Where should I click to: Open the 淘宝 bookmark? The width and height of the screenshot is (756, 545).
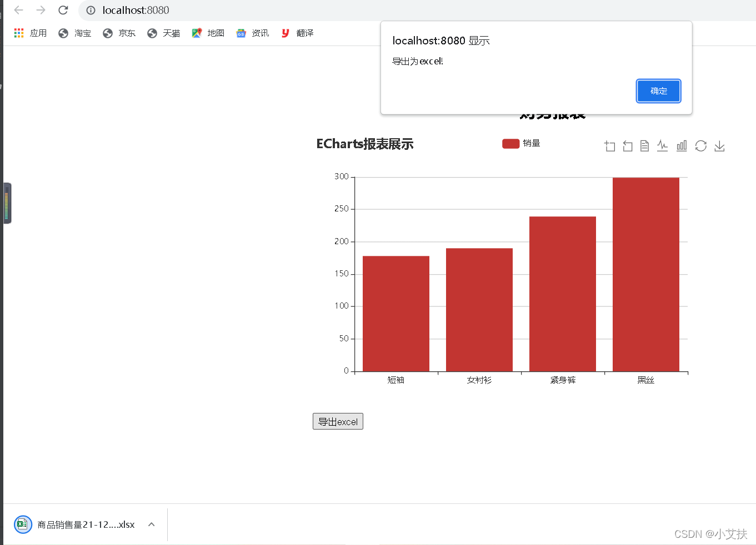[75, 33]
